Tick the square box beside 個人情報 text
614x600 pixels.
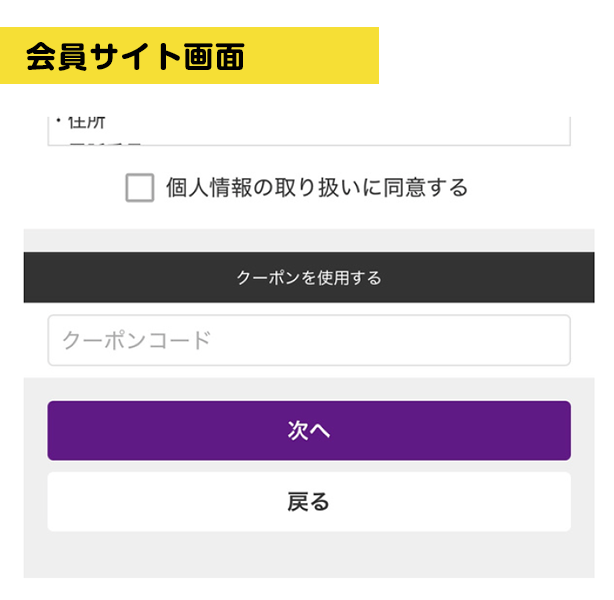(x=140, y=187)
